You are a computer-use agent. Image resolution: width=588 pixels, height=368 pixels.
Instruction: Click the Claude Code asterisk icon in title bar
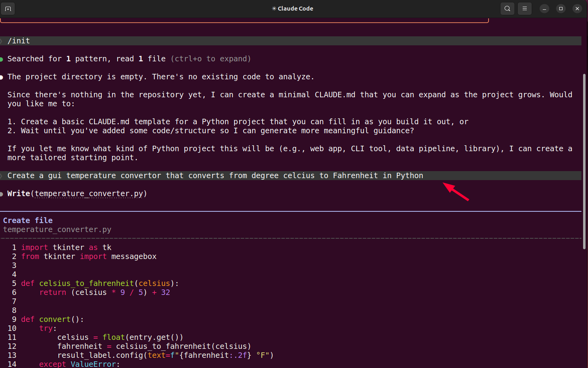[x=274, y=8]
